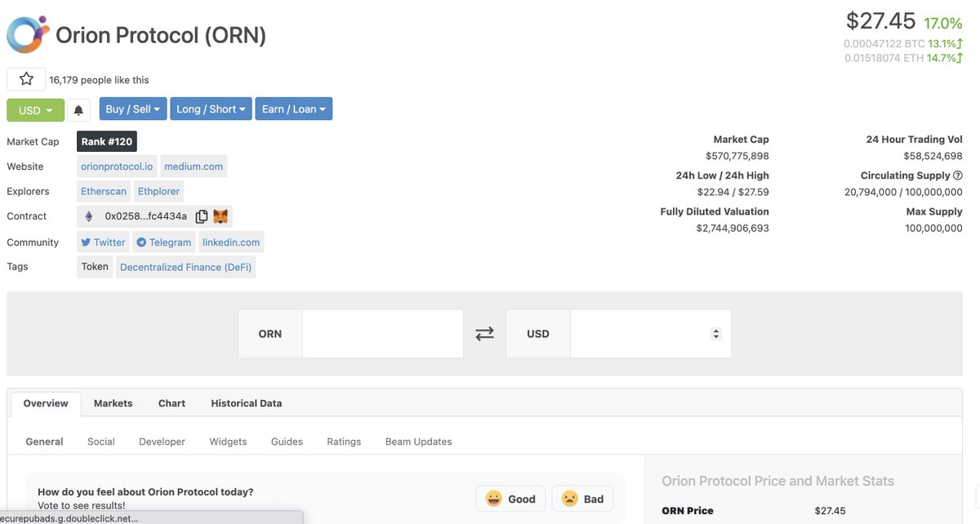Click the Orion Protocol logo
980x524 pixels.
[28, 34]
